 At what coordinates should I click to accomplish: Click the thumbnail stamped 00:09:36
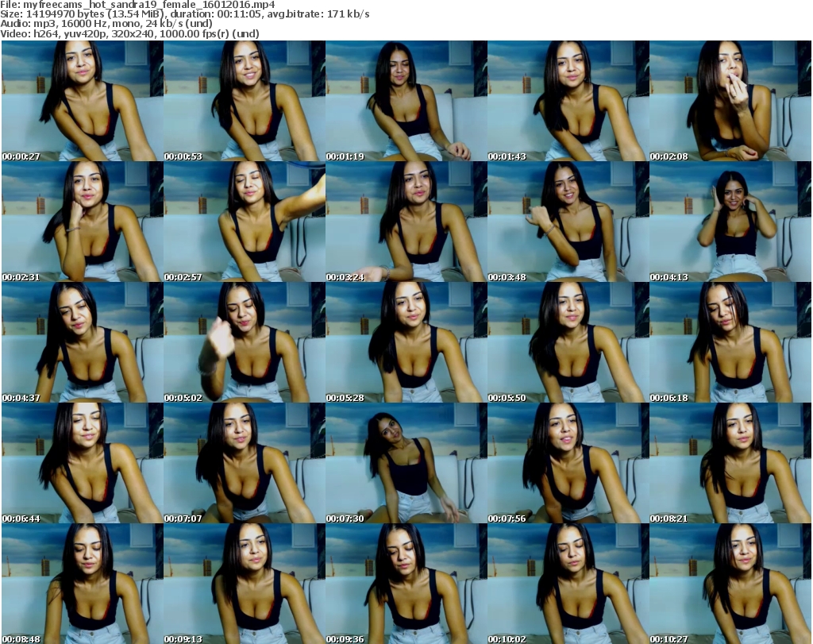[406, 584]
